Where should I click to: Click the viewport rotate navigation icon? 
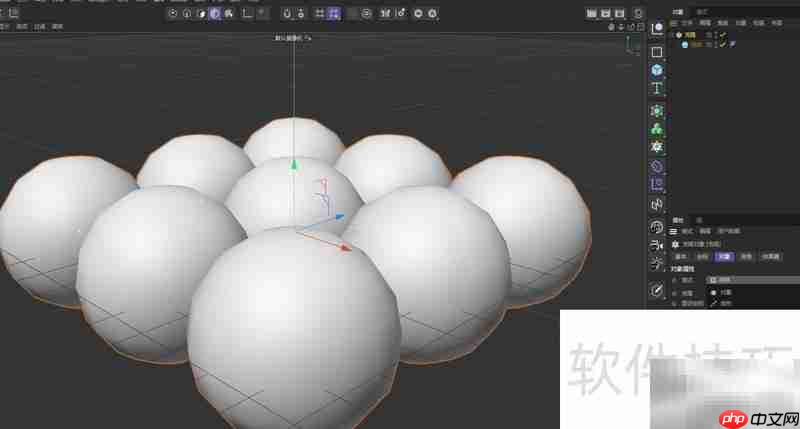click(631, 27)
